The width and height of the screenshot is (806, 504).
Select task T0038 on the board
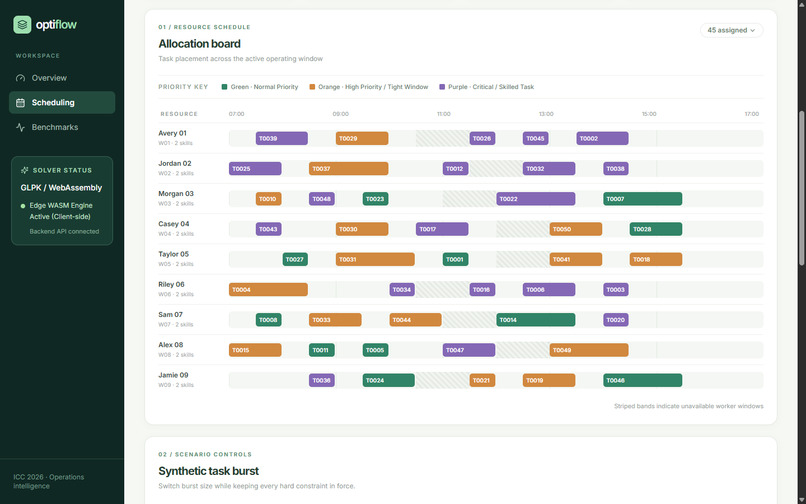[616, 169]
